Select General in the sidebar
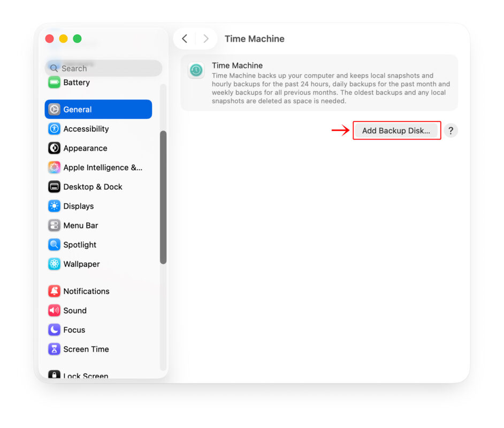 (x=98, y=109)
